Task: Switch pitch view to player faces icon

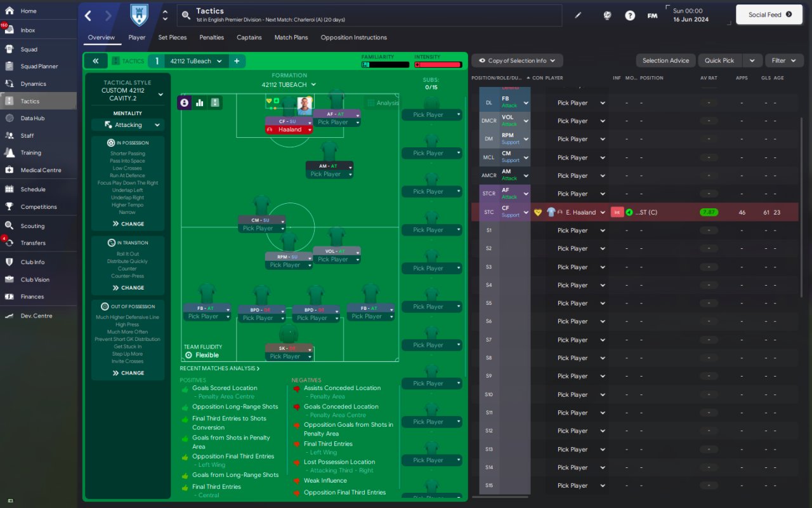Action: [185, 102]
